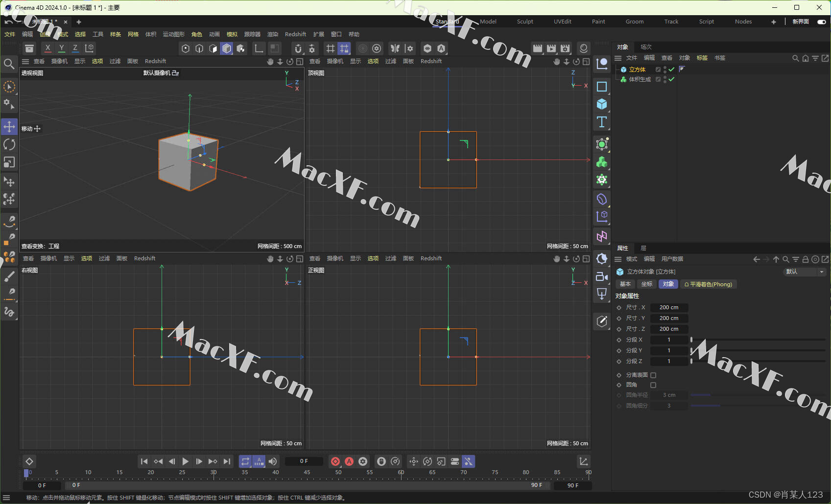Click the record active objects button

tap(335, 461)
